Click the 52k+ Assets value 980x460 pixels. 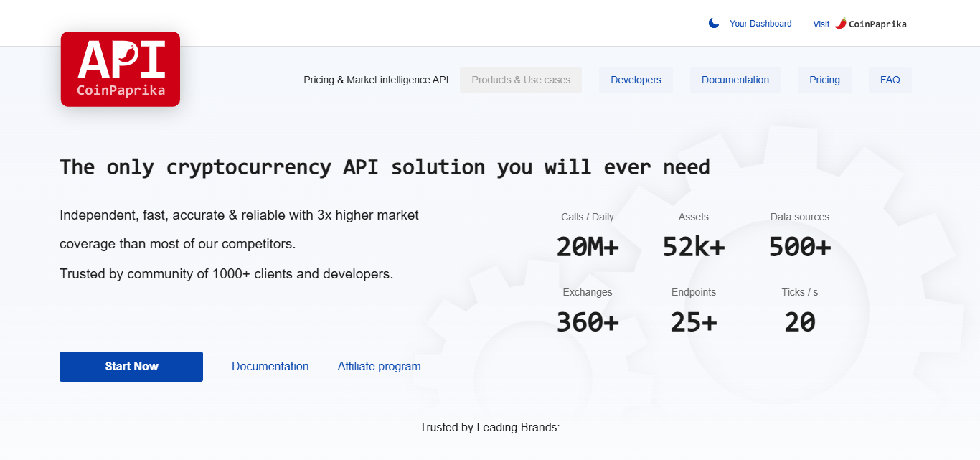coord(694,247)
